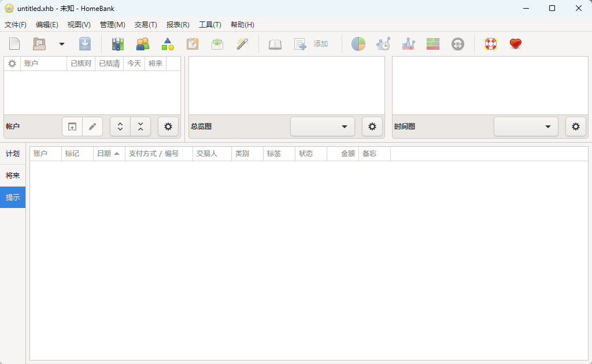Open the accounts panel settings gear
592x364 pixels.
pyautogui.click(x=168, y=127)
